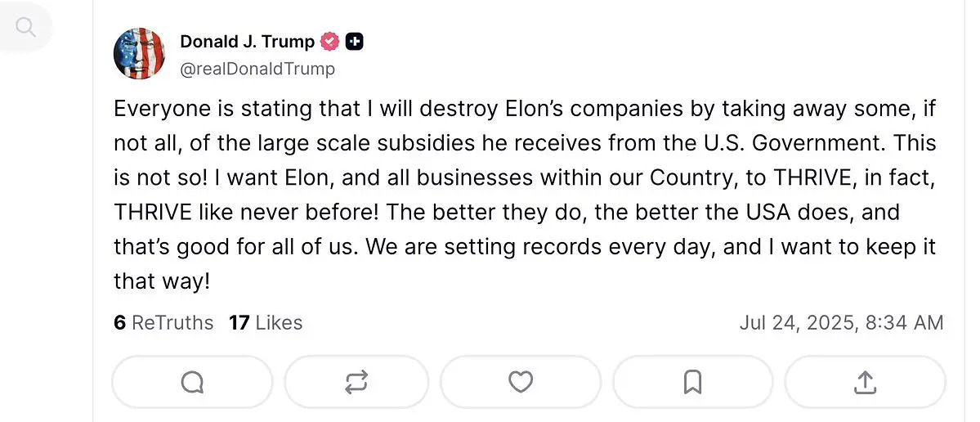
Task: Click the final post line "that way!"
Action: pyautogui.click(x=162, y=281)
